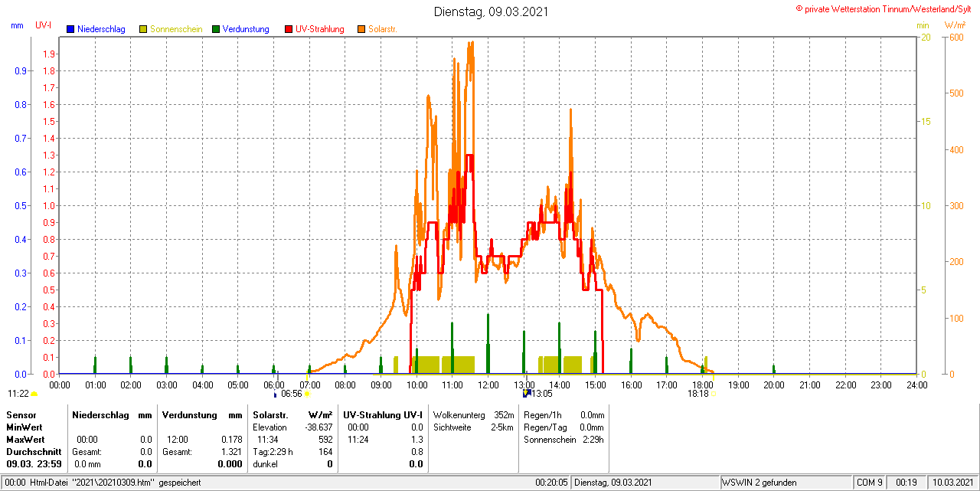Click the Wolkenunterg. value 352m
This screenshot has height=491, width=980.
point(504,414)
